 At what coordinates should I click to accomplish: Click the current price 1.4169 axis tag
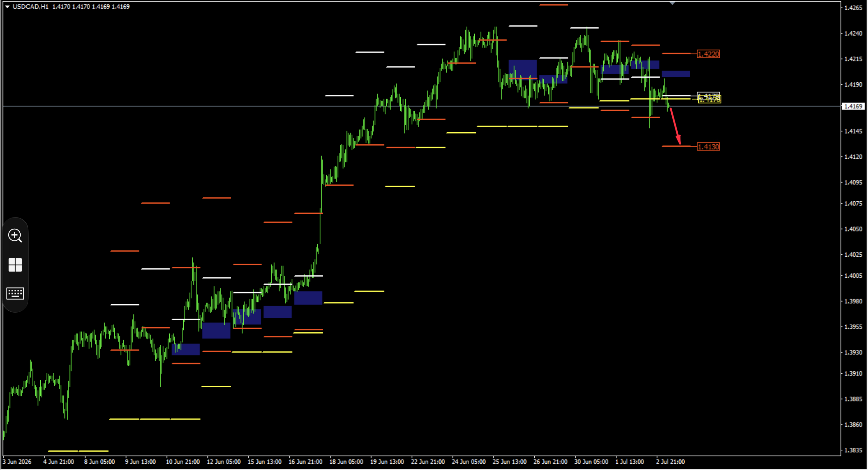[x=853, y=106]
